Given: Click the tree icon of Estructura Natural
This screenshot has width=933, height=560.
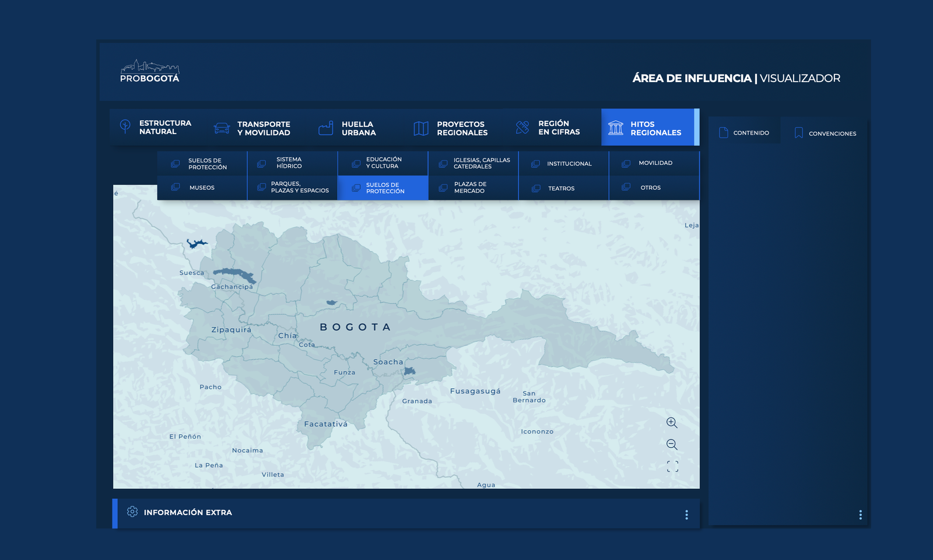Looking at the screenshot, I should [125, 126].
